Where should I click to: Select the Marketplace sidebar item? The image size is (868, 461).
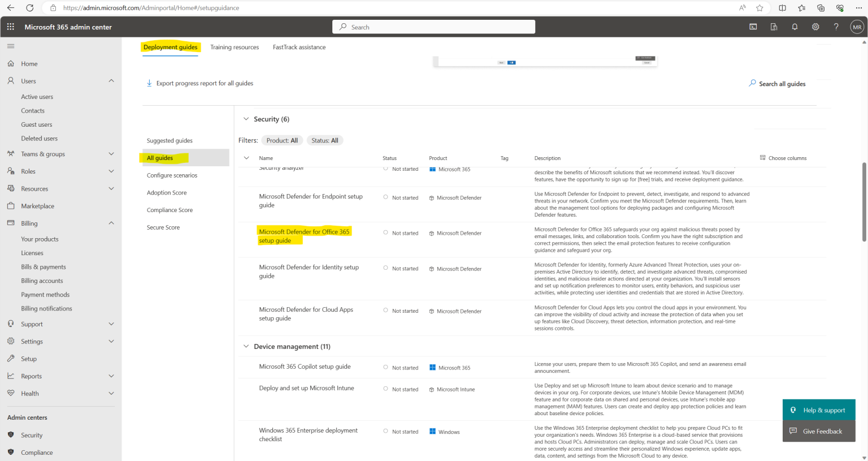click(x=37, y=205)
